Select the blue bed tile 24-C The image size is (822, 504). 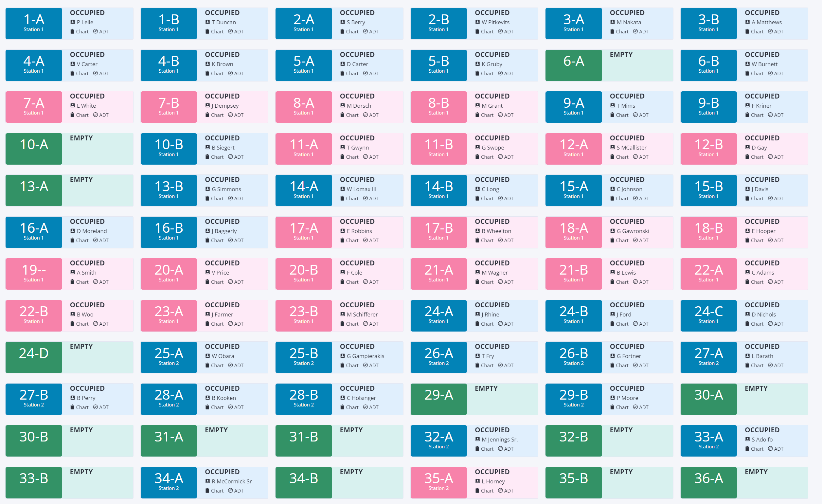tap(708, 315)
